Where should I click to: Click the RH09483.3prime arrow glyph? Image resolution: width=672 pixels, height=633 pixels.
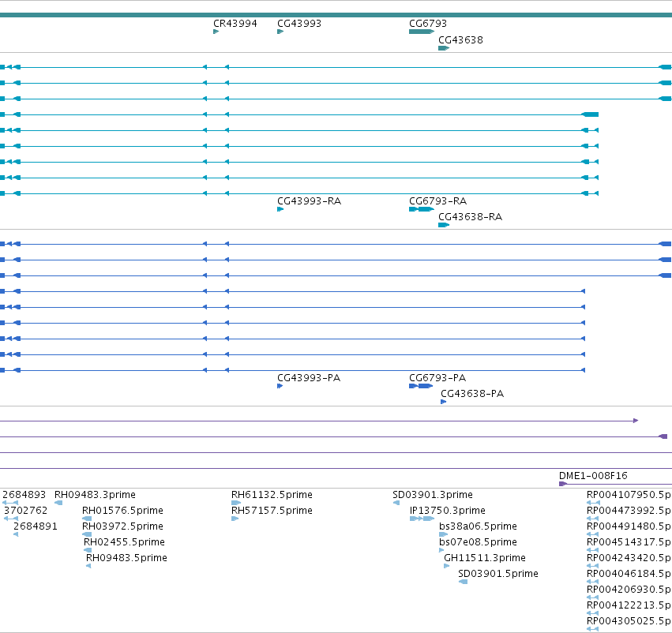point(58,504)
